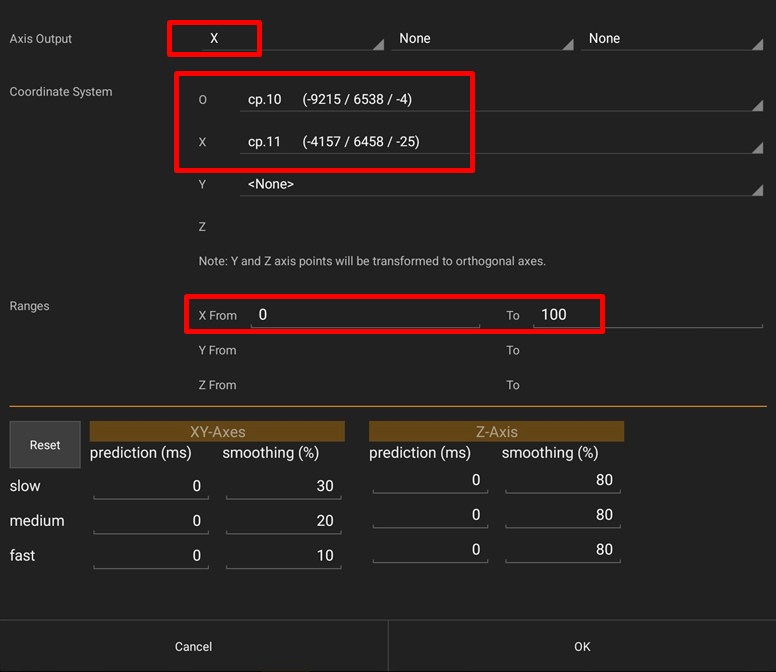The width and height of the screenshot is (776, 672).
Task: Select the XY-Axes medium smoothing field showing 20
Action: point(283,521)
